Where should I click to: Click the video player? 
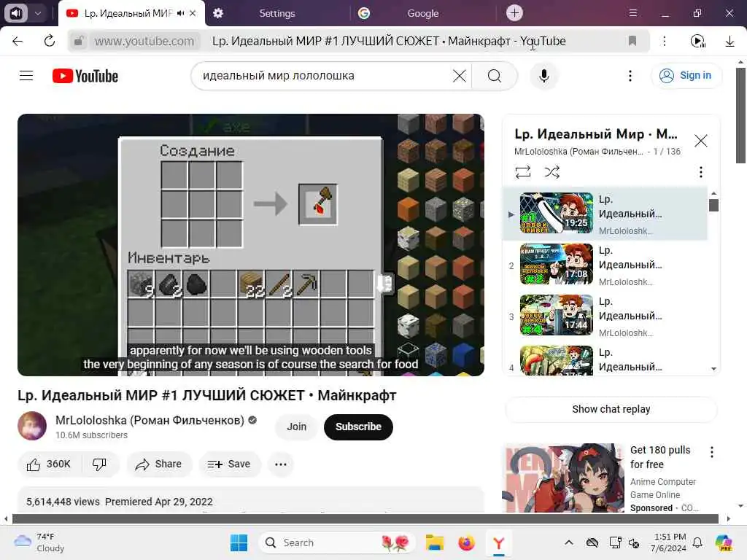[251, 245]
